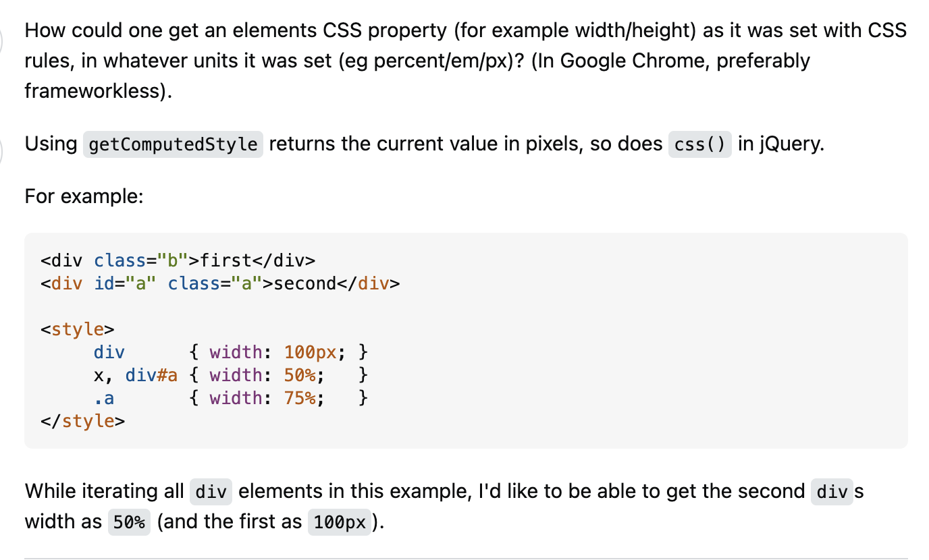This screenshot has width=929, height=560.
Task: Click the getComputedStyle inline code
Action: click(173, 144)
